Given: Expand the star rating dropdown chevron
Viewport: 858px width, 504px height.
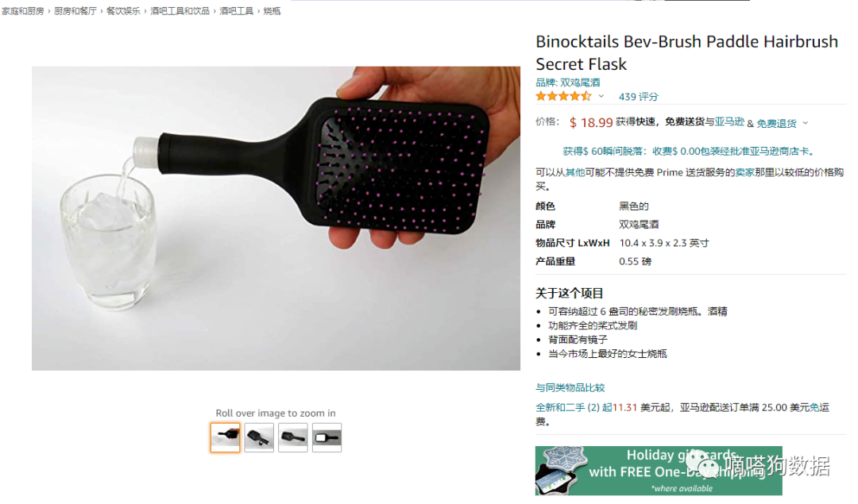Looking at the screenshot, I should (601, 96).
